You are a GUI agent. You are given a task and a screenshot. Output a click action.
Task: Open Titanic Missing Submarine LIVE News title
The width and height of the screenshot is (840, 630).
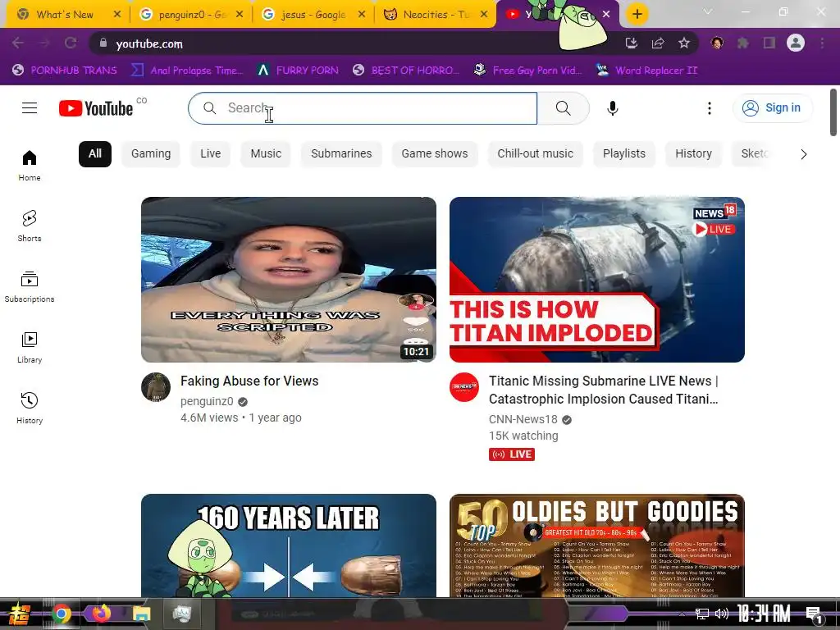603,390
